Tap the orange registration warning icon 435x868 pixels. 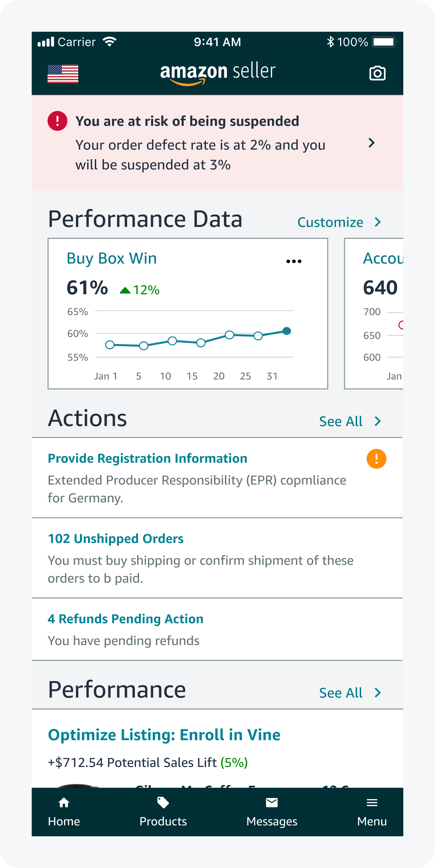[376, 458]
